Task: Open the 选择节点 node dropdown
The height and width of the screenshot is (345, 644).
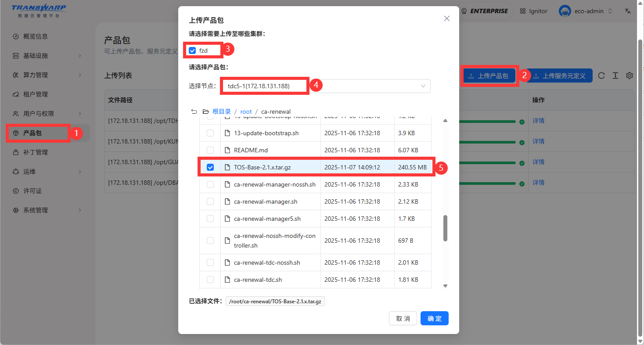Action: point(325,86)
